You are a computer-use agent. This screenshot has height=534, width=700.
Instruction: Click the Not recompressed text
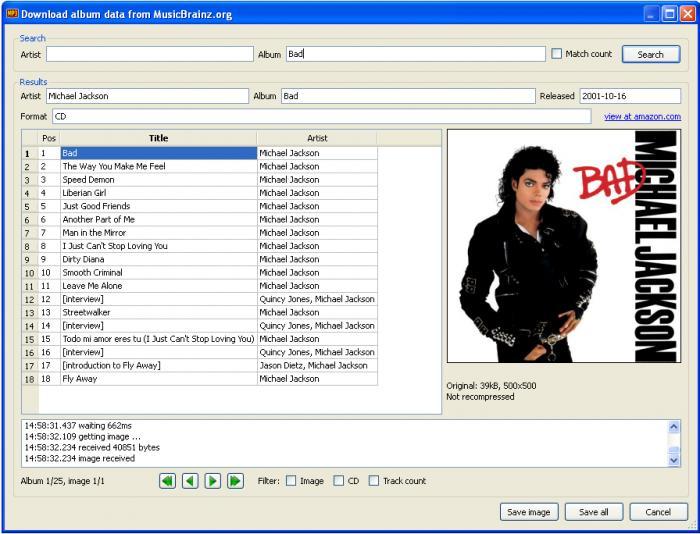pos(480,397)
